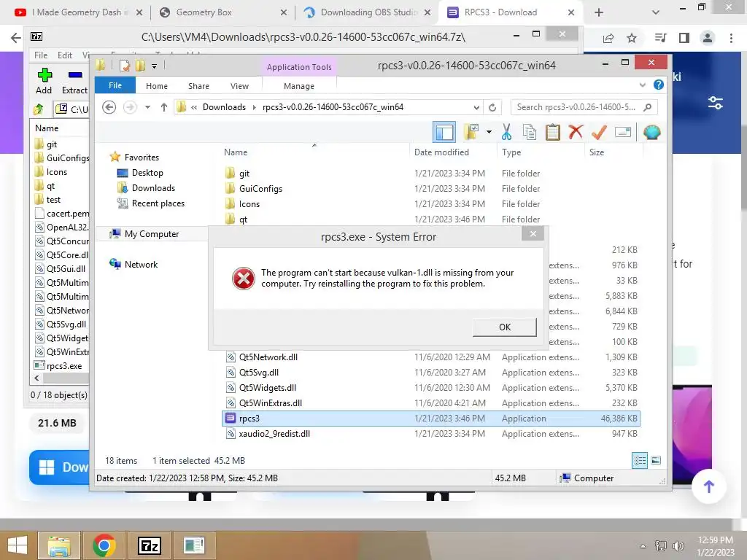This screenshot has height=560, width=747.
Task: Toggle the preview pane icon in Explorer toolbar
Action: pyautogui.click(x=444, y=132)
